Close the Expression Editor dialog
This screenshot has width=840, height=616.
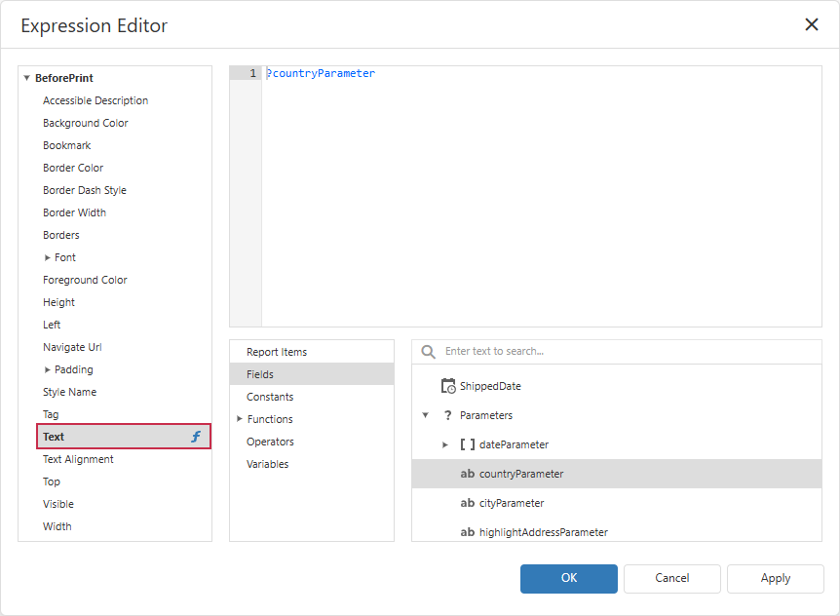(812, 24)
